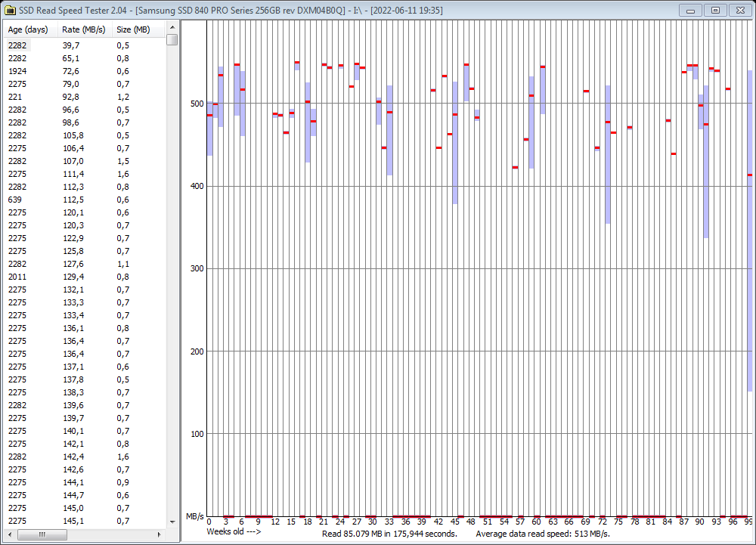
Task: Select the row with rate 105,8
Action: tap(85, 135)
